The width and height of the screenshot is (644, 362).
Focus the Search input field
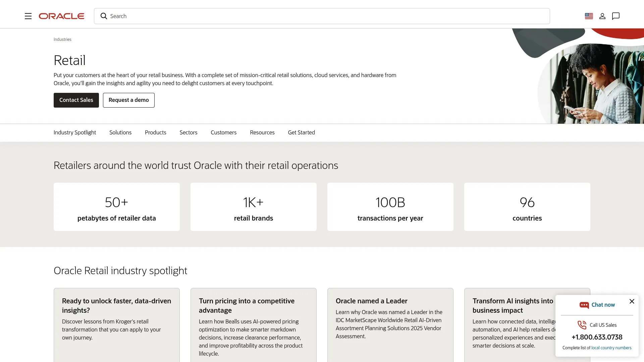(322, 16)
